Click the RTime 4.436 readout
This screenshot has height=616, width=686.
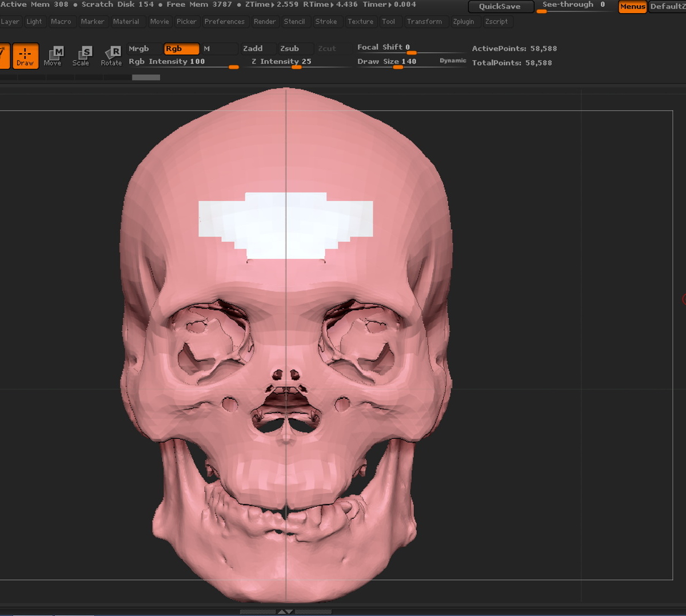330,5
